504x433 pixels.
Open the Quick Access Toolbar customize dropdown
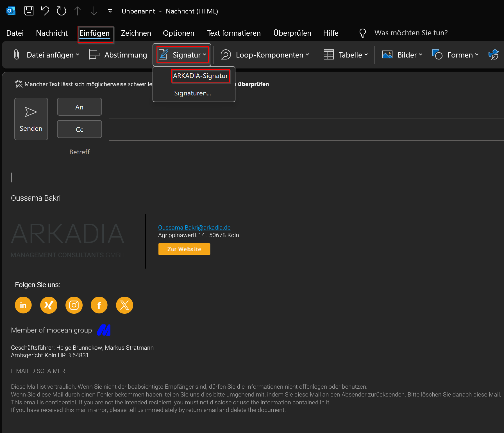click(110, 11)
